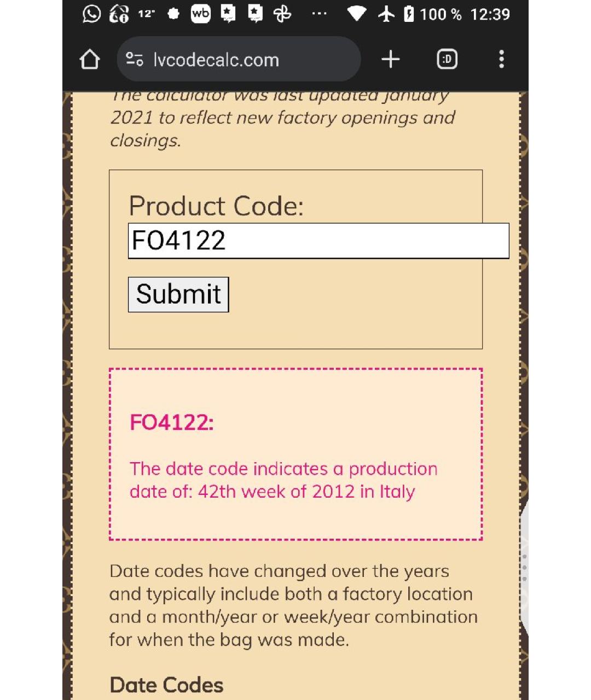
Task: Tap the WhatsApp notification icon
Action: coord(91,14)
